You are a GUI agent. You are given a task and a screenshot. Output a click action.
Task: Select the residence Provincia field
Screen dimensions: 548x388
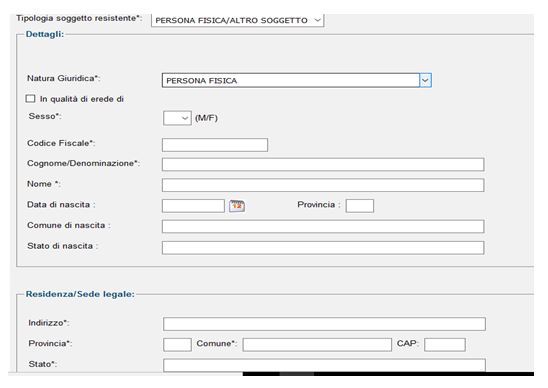click(x=177, y=345)
